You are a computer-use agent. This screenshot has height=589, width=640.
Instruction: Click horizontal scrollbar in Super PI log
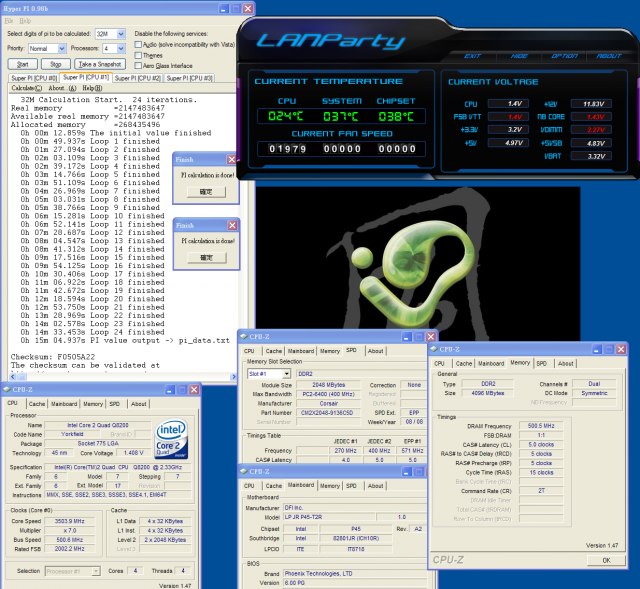(122, 377)
